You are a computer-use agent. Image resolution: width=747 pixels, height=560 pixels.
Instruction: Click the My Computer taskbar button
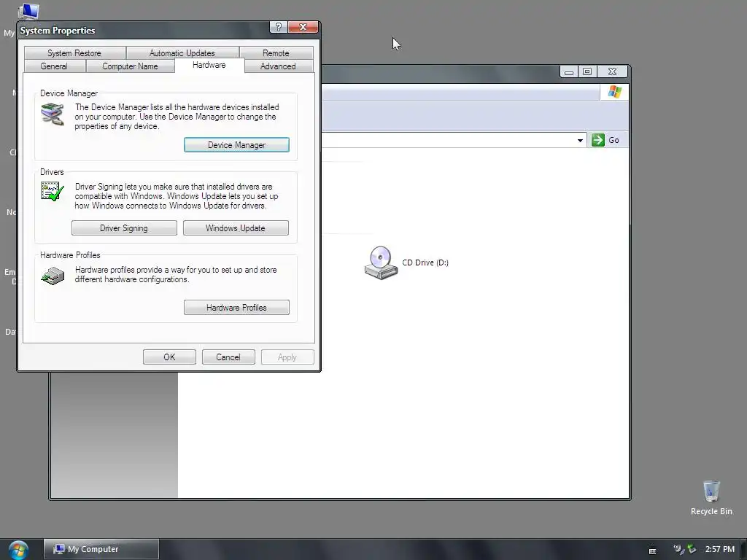point(101,549)
